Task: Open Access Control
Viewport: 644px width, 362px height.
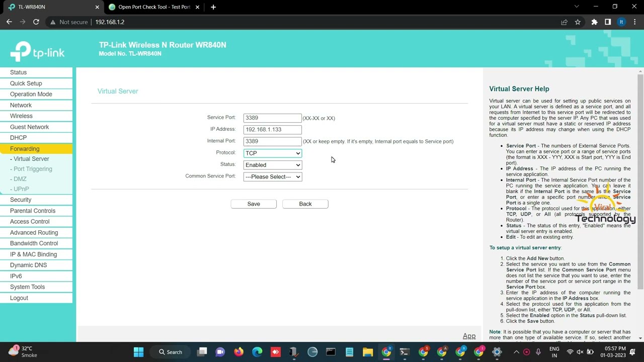Action: [36, 222]
